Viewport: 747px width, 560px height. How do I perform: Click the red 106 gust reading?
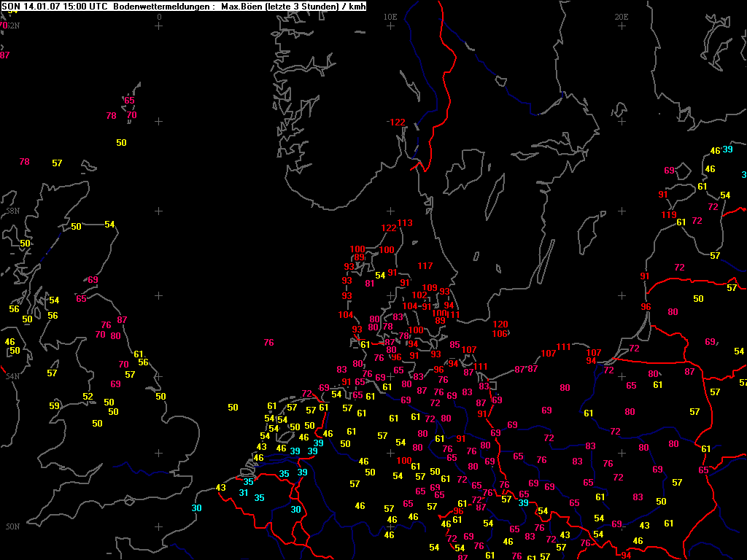pos(500,333)
